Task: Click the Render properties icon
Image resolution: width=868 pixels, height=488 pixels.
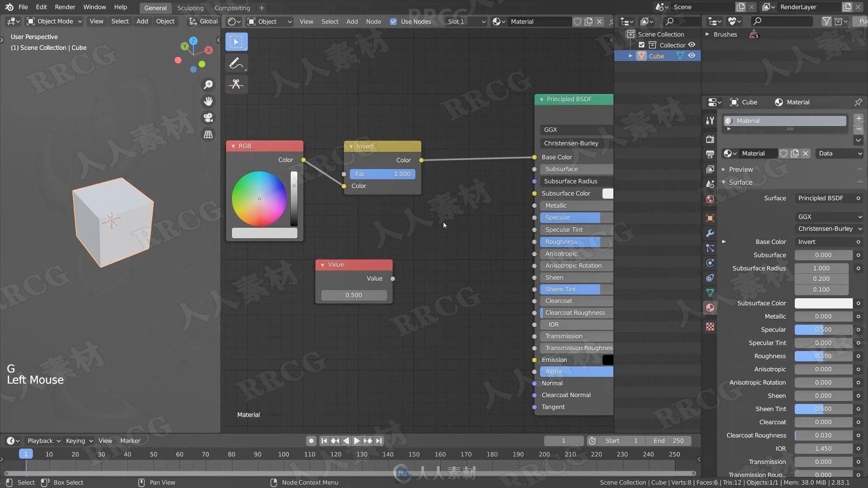Action: [710, 139]
